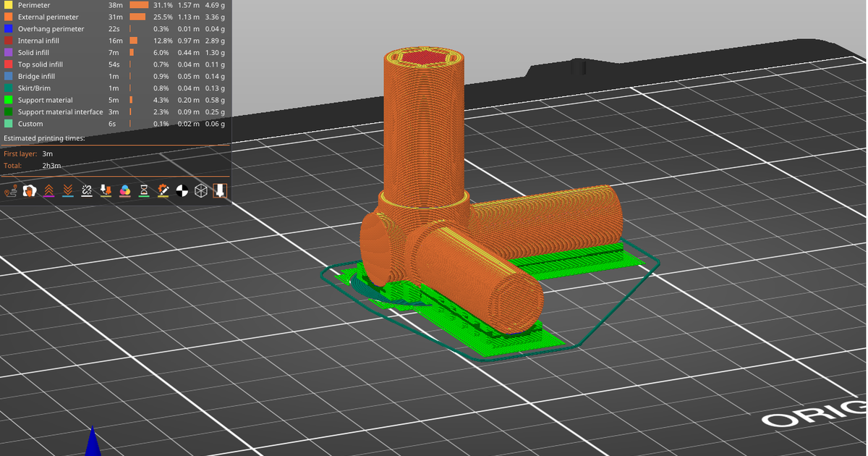Toggle tool changes markers
Viewport: 868px width, 456px height.
click(106, 191)
